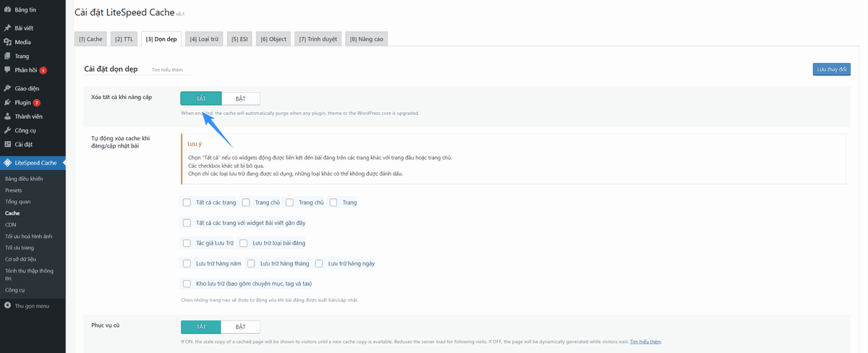Check the Trang checkbox

333,203
